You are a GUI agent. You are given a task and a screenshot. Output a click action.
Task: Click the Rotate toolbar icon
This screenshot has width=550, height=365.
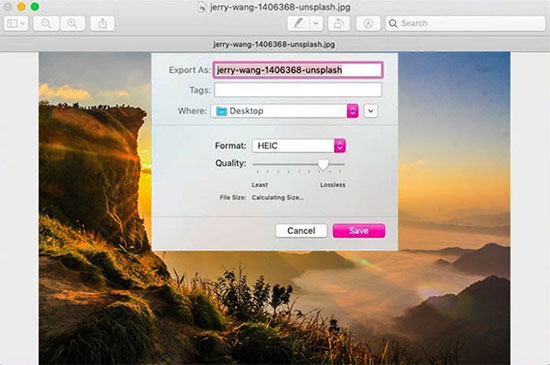(338, 23)
